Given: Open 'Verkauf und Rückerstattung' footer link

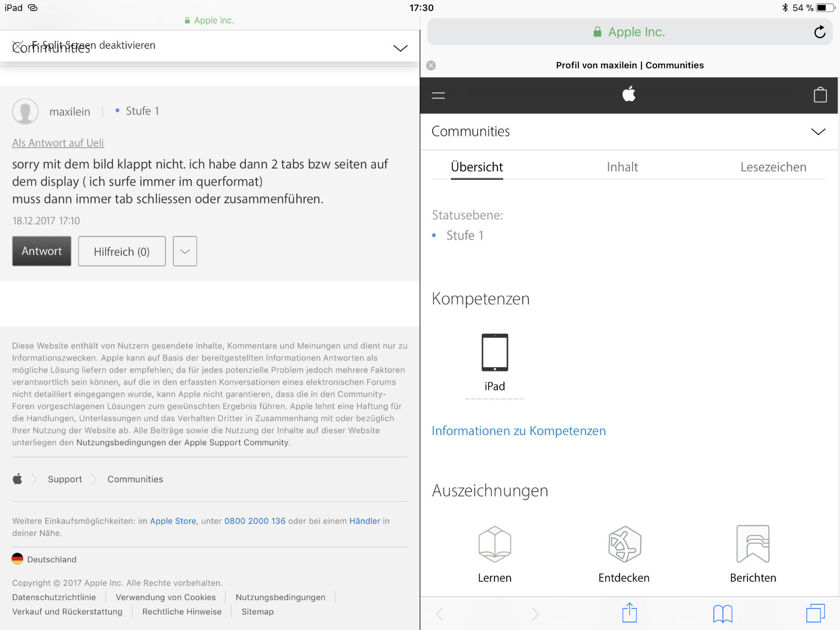Looking at the screenshot, I should click(67, 612).
